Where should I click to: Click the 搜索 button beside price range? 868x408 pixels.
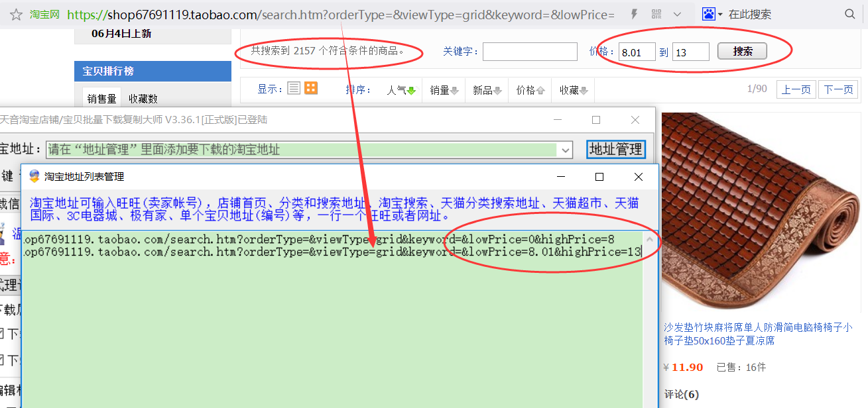(x=742, y=52)
